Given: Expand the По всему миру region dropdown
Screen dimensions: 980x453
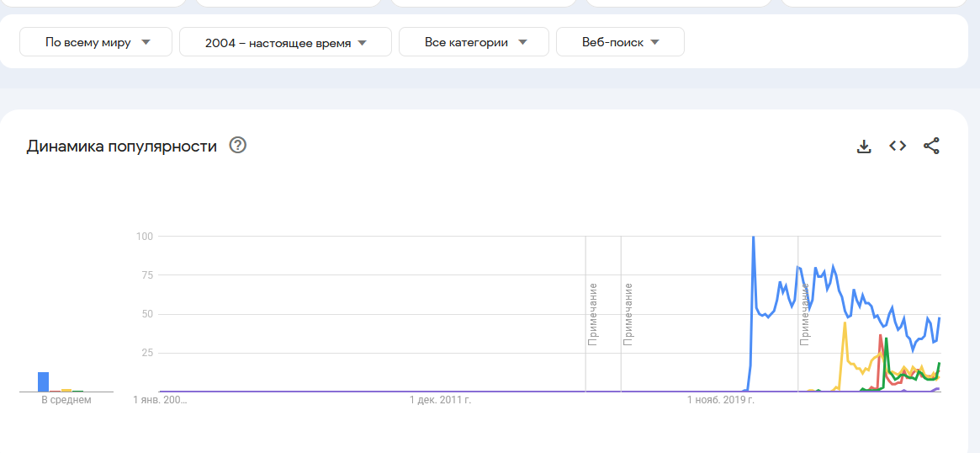Looking at the screenshot, I should tap(96, 42).
